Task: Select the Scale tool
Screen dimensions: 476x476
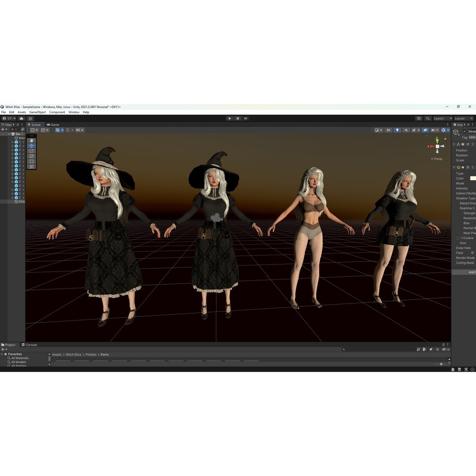Action: click(x=32, y=156)
